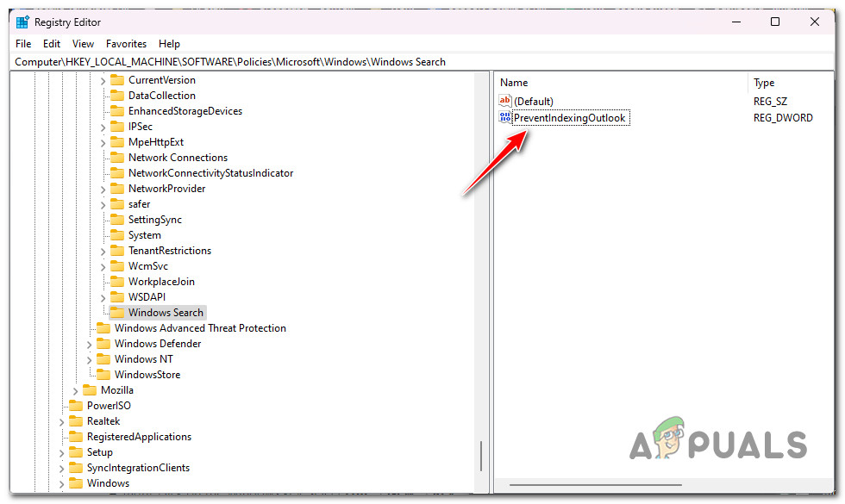Expand the MpeHttpExt key
Screen dimensions: 845x504
click(x=103, y=143)
